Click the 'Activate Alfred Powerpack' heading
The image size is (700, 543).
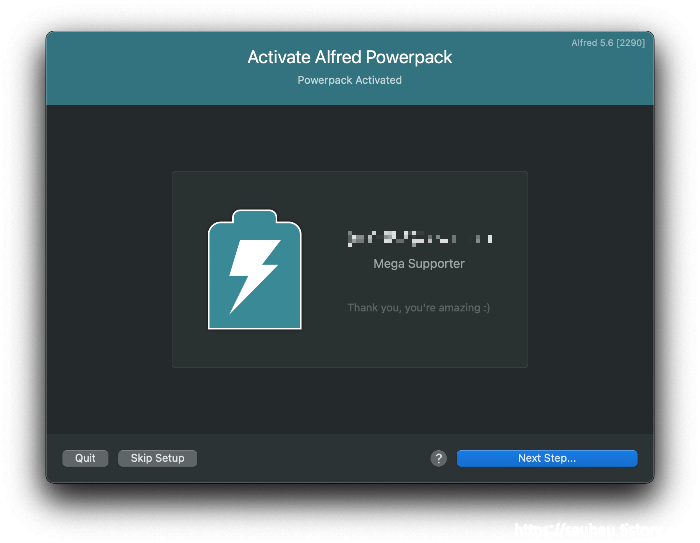(x=350, y=57)
